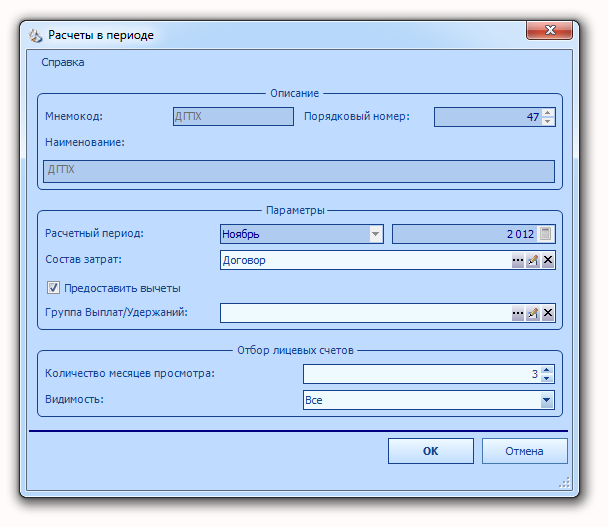This screenshot has height=527, width=608.
Task: Close the Расчеты в периоде dialog
Action: pyautogui.click(x=549, y=30)
